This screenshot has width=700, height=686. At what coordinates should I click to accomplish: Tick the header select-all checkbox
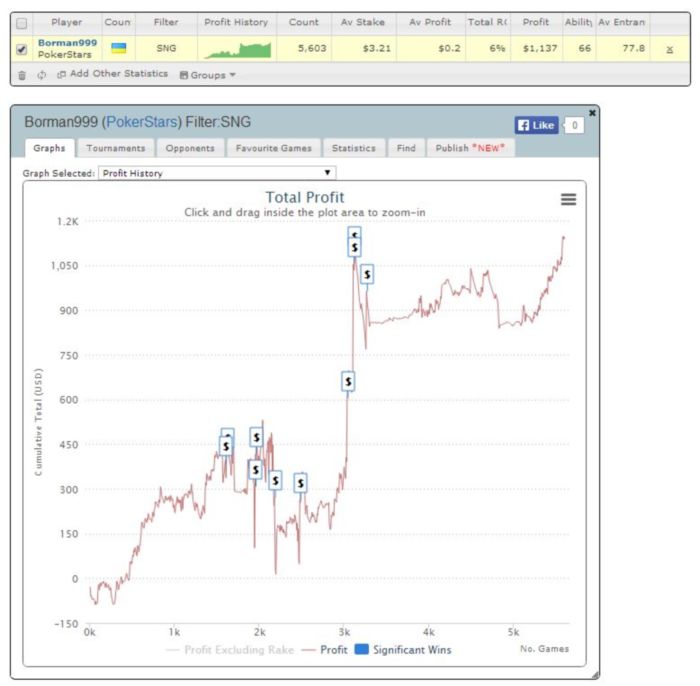[x=21, y=23]
